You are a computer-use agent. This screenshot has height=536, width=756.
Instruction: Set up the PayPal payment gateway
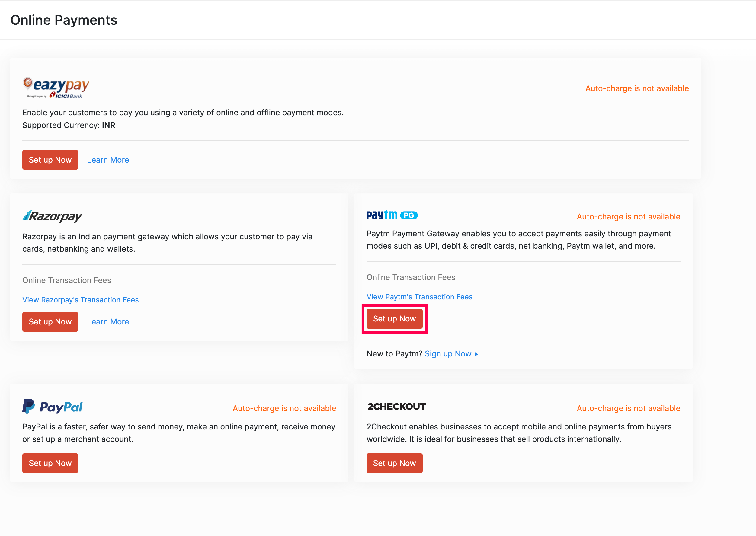point(50,463)
